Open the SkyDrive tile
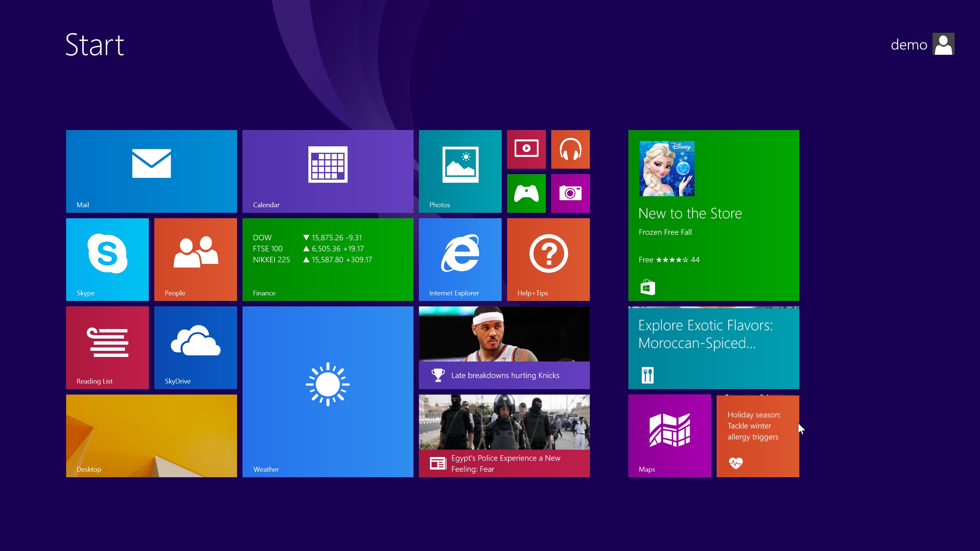 196,347
